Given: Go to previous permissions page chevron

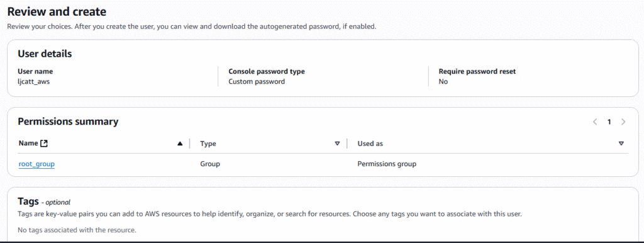Looking at the screenshot, I should point(595,121).
